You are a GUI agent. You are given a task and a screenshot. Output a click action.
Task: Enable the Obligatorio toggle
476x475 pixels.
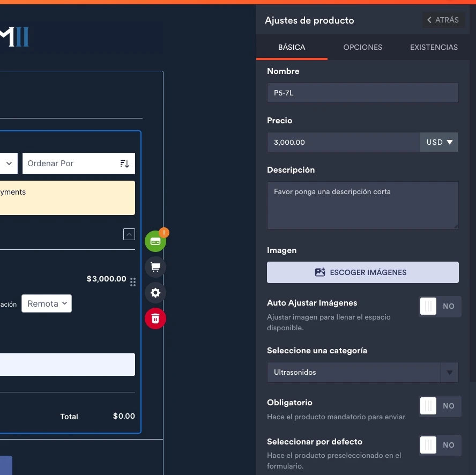pos(439,406)
